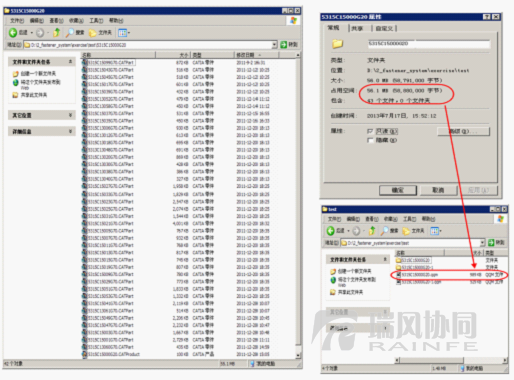Click the 取消 button in properties dialog
The height and width of the screenshot is (380, 514).
438,190
